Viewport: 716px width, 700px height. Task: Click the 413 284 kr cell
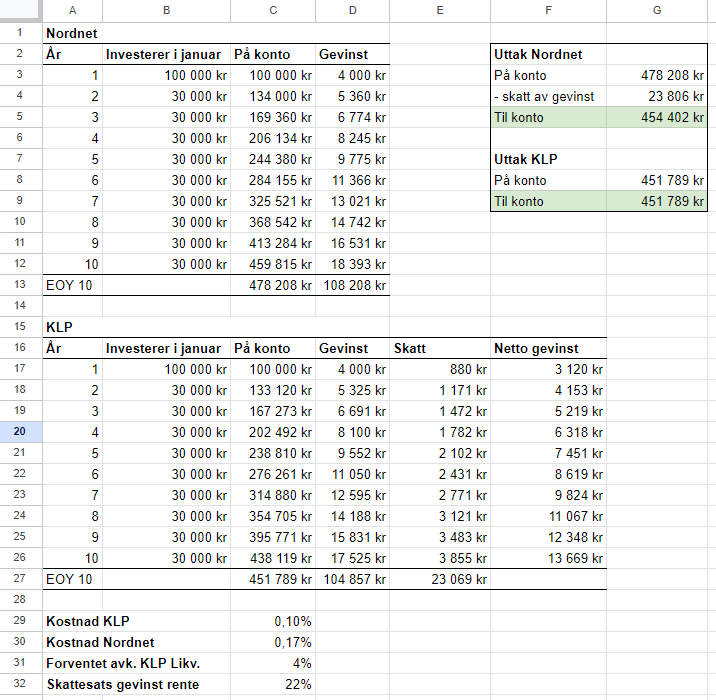(x=273, y=243)
